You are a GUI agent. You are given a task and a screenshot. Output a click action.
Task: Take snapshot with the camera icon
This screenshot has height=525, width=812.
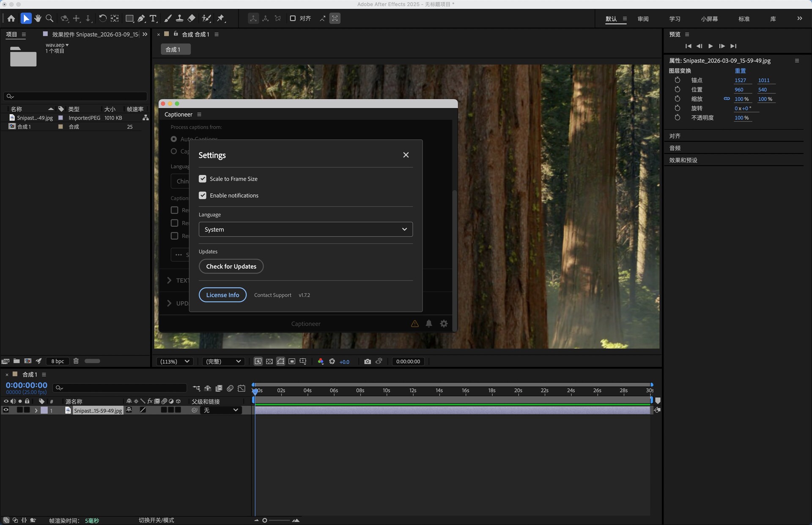(367, 361)
